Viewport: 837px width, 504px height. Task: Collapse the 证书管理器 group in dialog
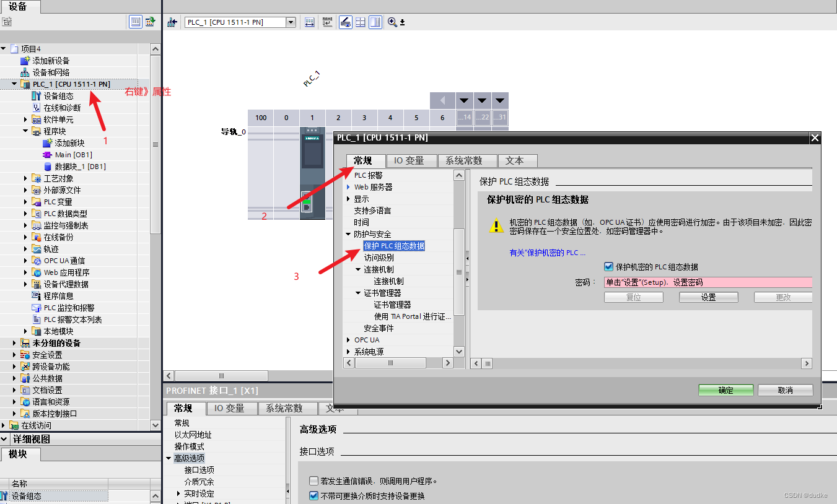coord(358,293)
